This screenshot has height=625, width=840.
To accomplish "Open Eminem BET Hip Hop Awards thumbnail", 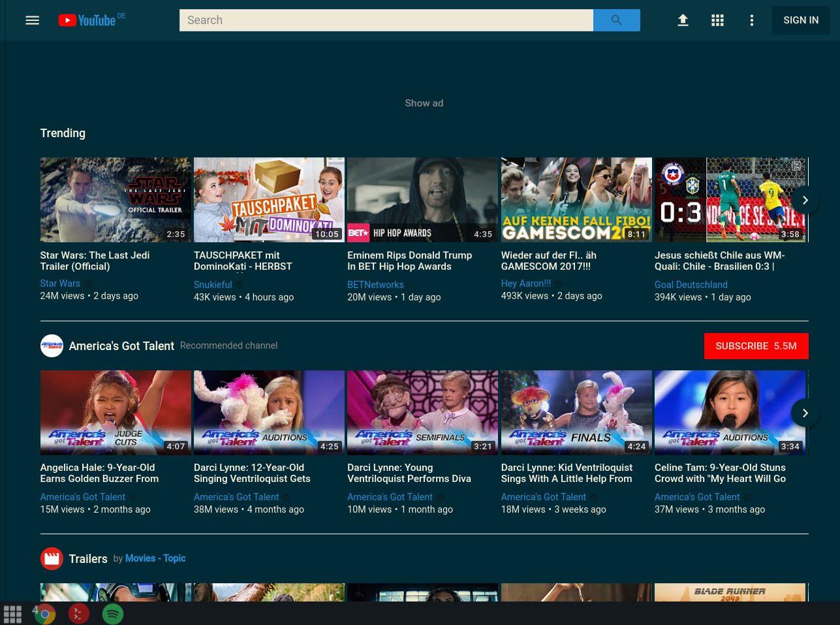I will point(422,200).
